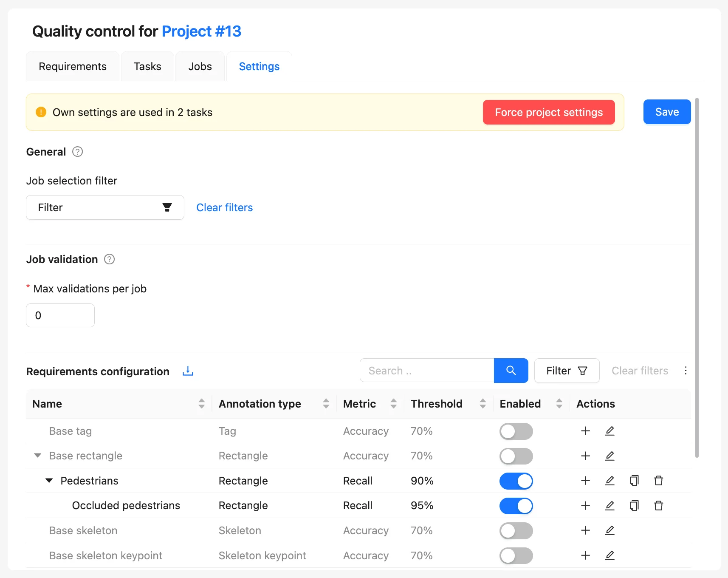The image size is (728, 578).
Task: Add child requirement under Base skeleton
Action: click(585, 530)
